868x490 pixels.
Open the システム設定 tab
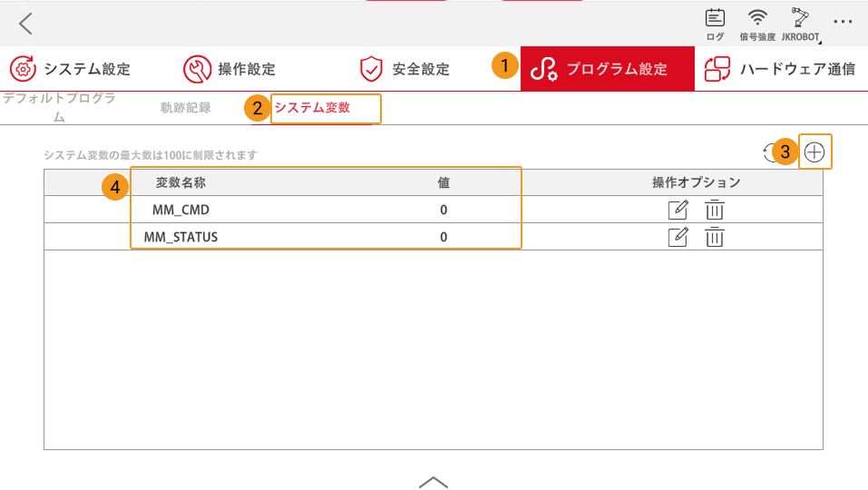click(71, 69)
